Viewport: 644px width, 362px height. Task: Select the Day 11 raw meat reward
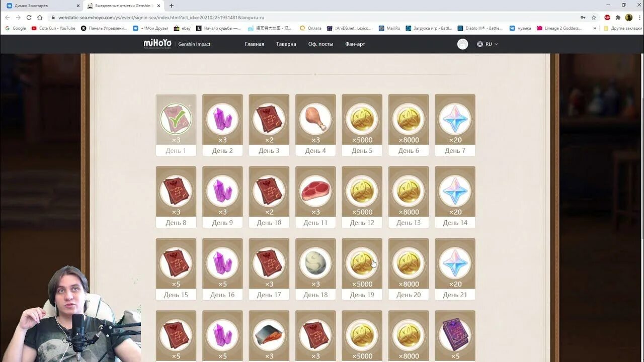(x=315, y=197)
